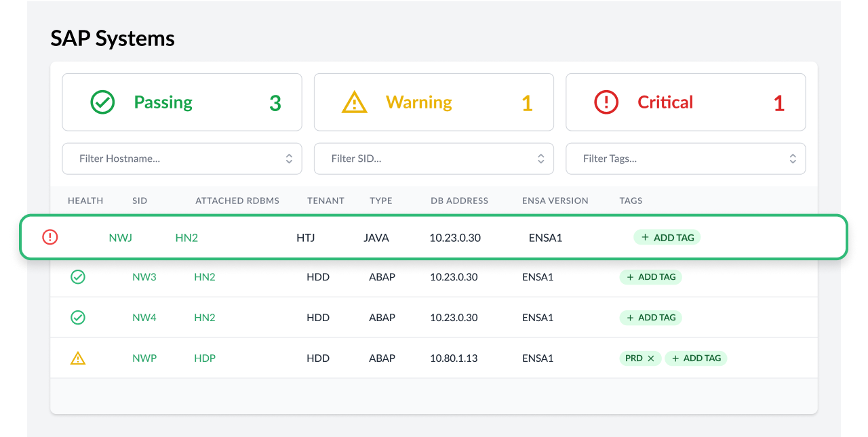Click the passing health icon in NW3 row
This screenshot has width=868, height=437.
(78, 276)
